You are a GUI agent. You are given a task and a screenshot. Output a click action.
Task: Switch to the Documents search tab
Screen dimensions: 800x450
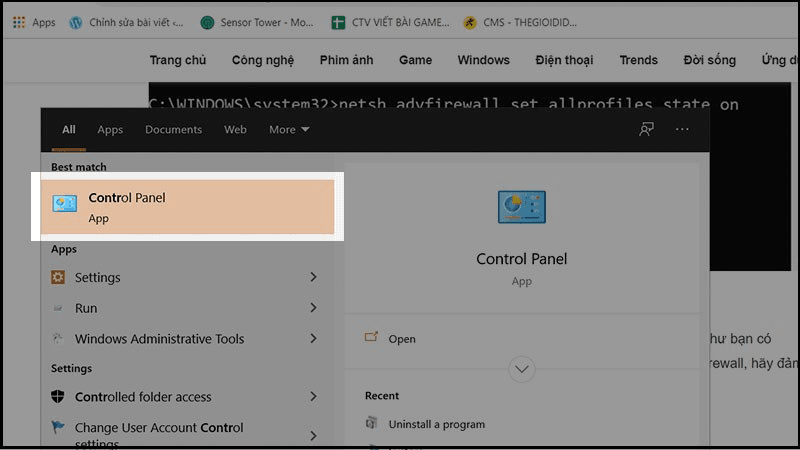click(x=173, y=130)
